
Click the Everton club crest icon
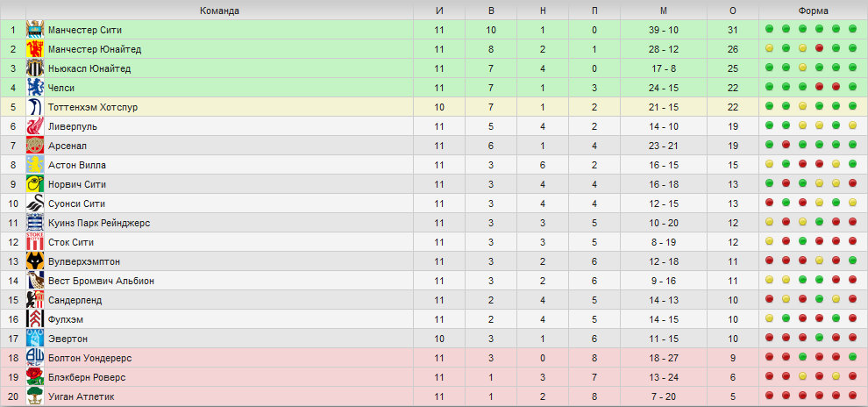coord(35,339)
